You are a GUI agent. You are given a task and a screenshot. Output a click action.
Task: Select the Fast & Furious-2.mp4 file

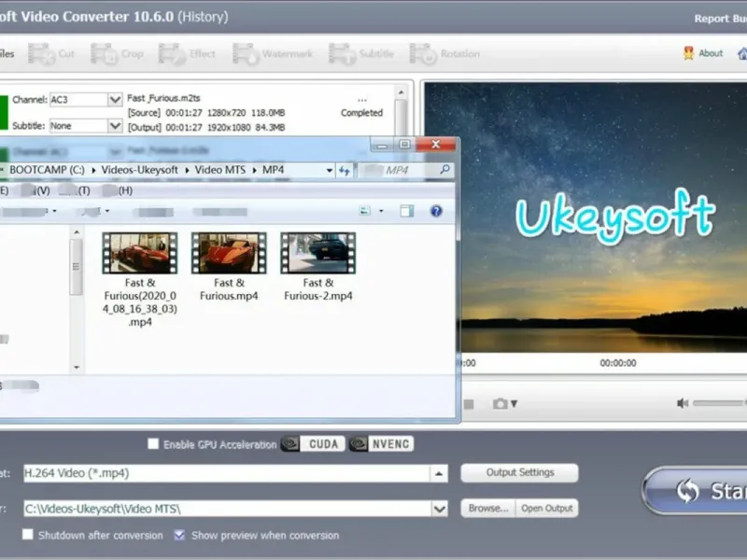(317, 267)
